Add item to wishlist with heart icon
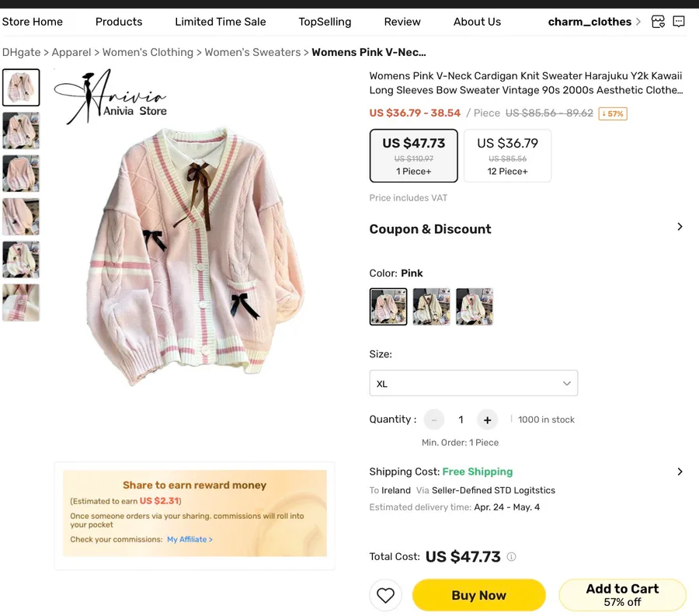This screenshot has height=616, width=699. click(x=386, y=596)
